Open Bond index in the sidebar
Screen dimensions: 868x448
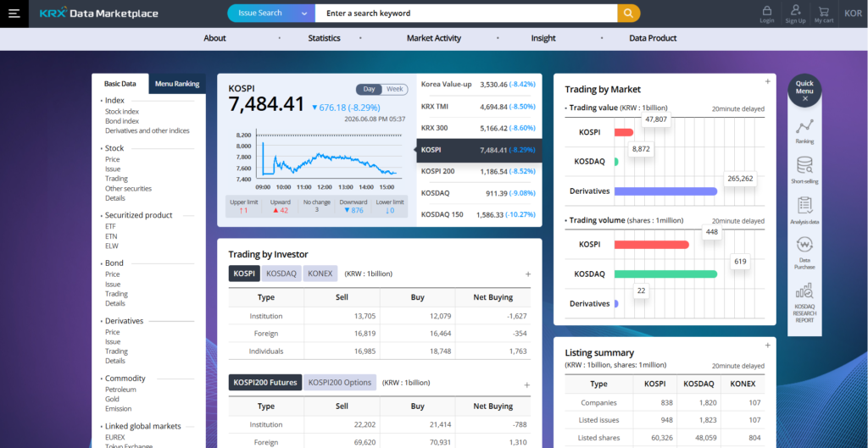point(122,121)
